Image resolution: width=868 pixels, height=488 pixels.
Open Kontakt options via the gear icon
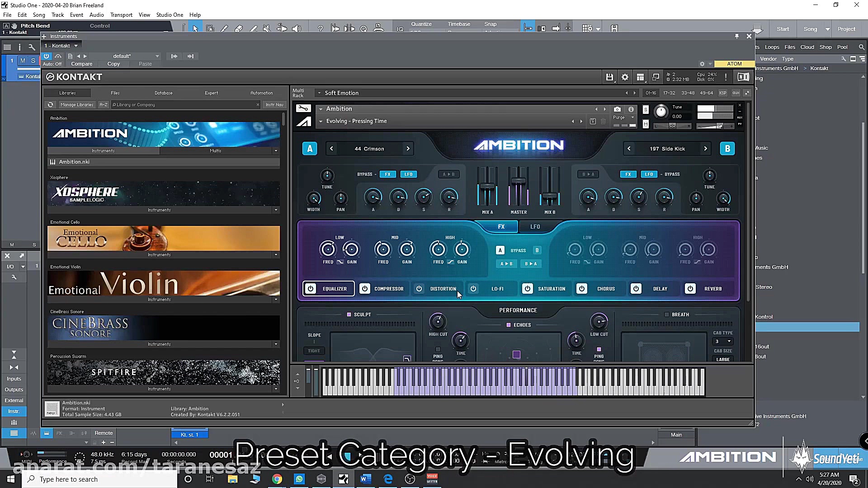click(625, 77)
